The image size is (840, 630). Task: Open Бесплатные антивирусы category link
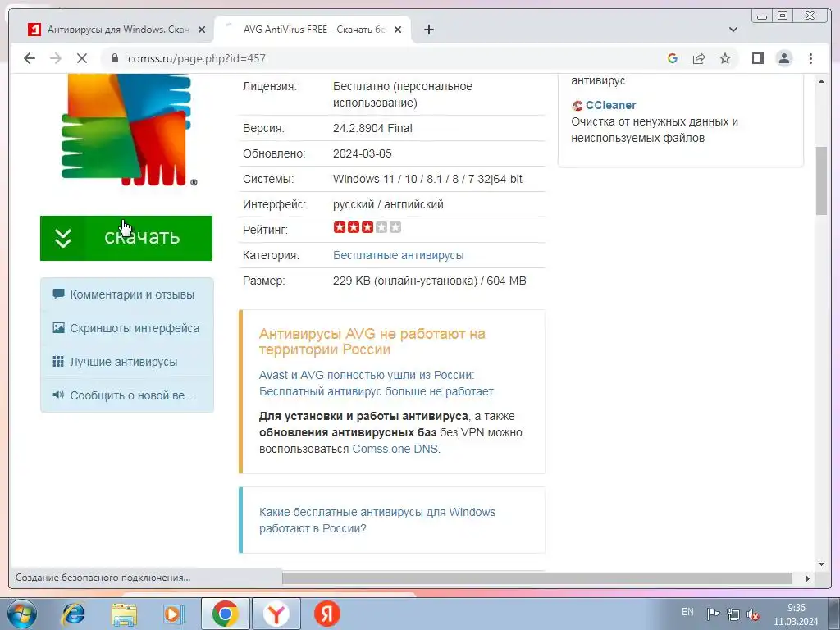coord(398,256)
